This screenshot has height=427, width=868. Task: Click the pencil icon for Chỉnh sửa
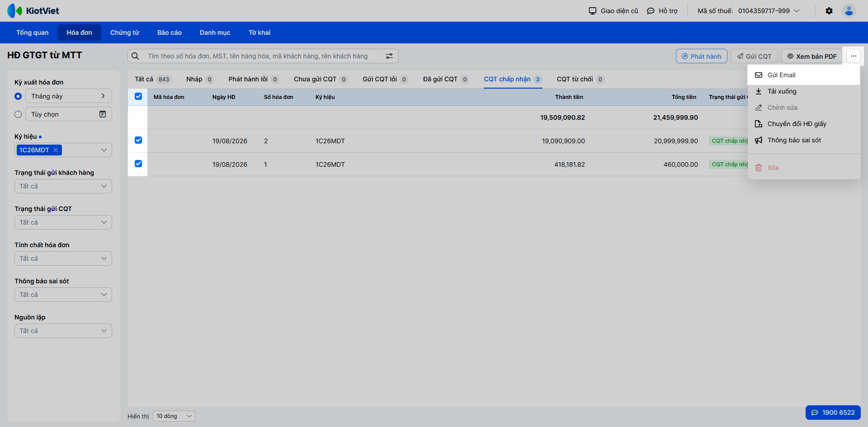click(759, 108)
